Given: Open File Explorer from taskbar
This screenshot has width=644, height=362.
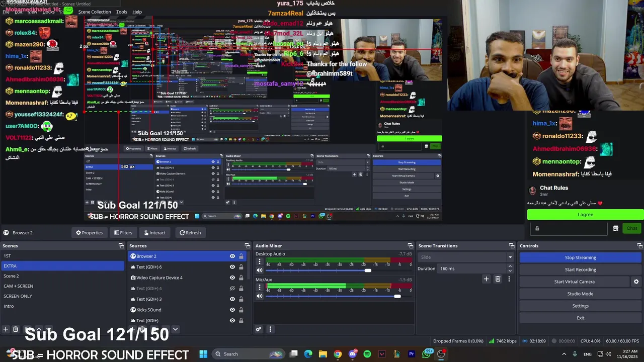Looking at the screenshot, I should tap(323, 354).
